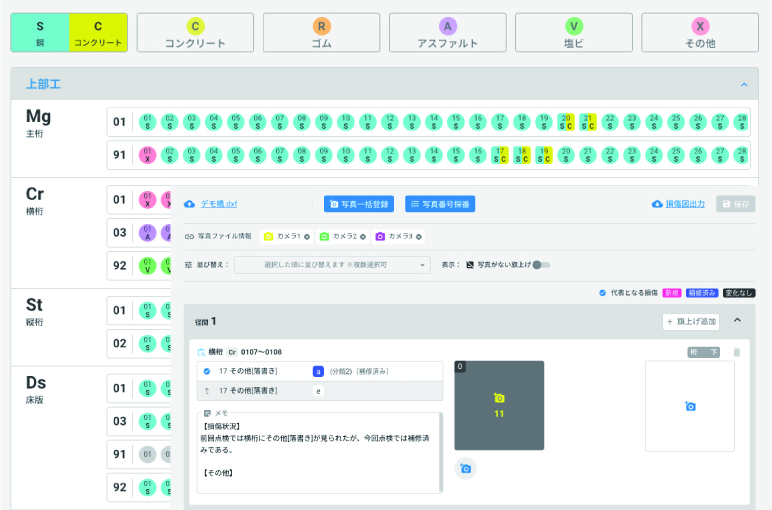Click inside the メモ text area

320,455
